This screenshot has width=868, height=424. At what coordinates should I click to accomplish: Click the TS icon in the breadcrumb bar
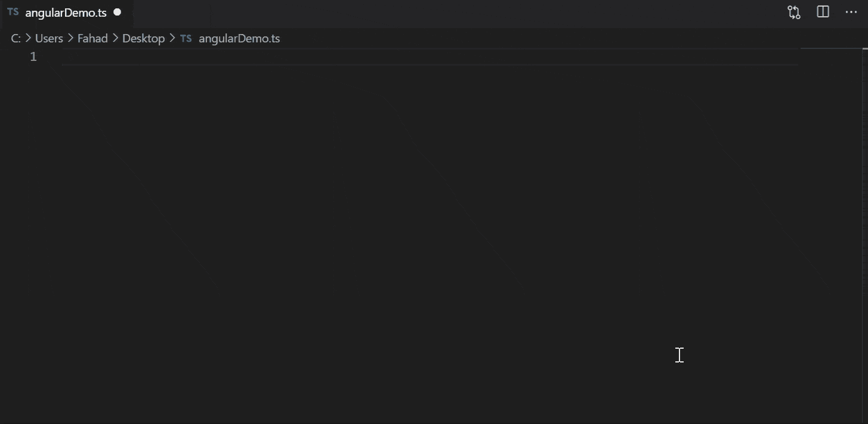click(186, 38)
